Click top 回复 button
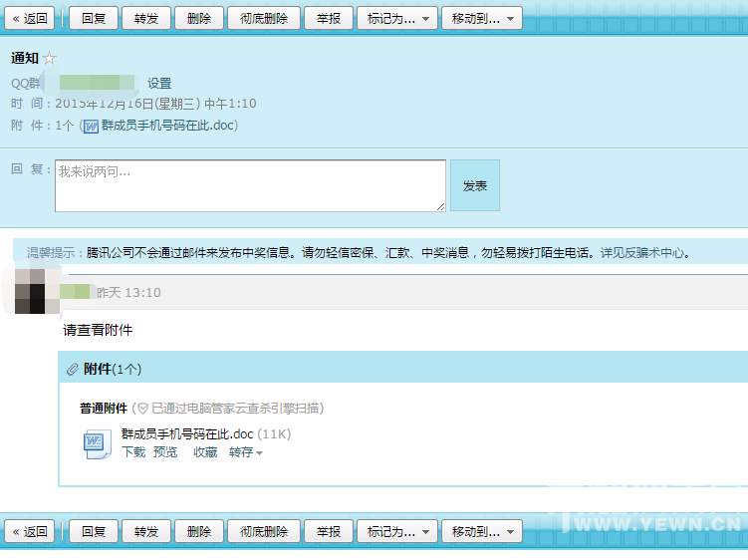 (94, 19)
